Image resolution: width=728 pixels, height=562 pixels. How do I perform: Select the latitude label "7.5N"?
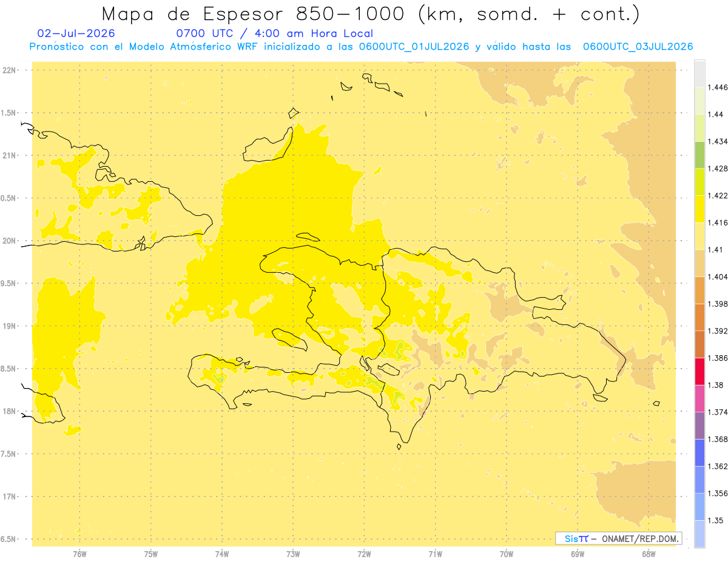[8, 454]
